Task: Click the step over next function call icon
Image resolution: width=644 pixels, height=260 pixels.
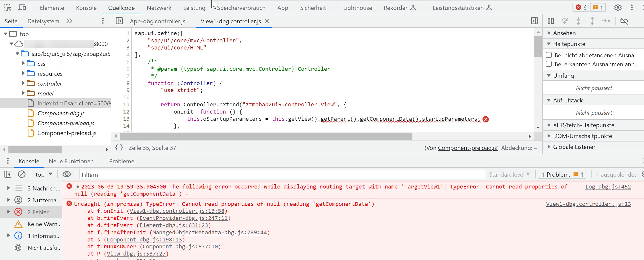Action: pyautogui.click(x=565, y=21)
